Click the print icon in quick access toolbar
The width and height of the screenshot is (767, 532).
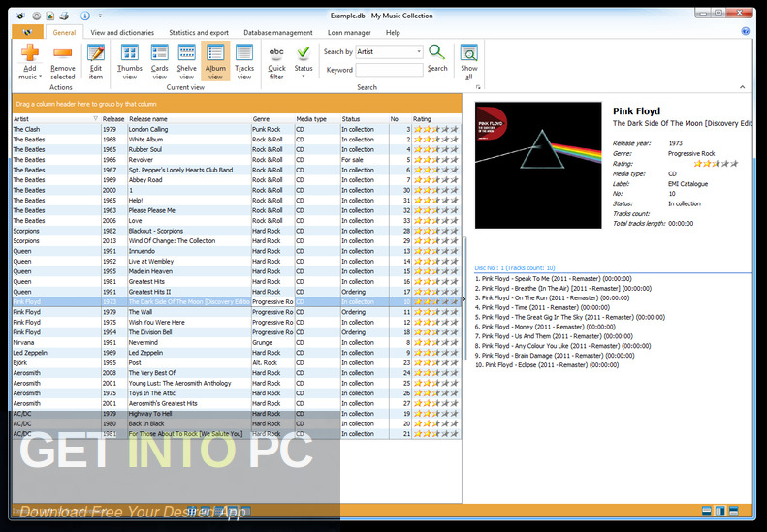(x=64, y=16)
